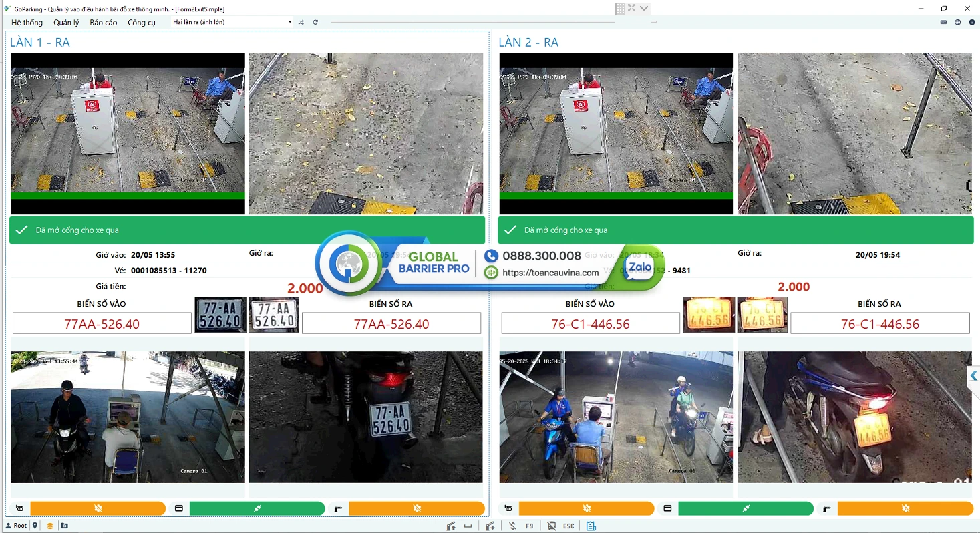Click the open-barrier icon beside spacebar symbol
This screenshot has height=533, width=980.
coord(451,526)
